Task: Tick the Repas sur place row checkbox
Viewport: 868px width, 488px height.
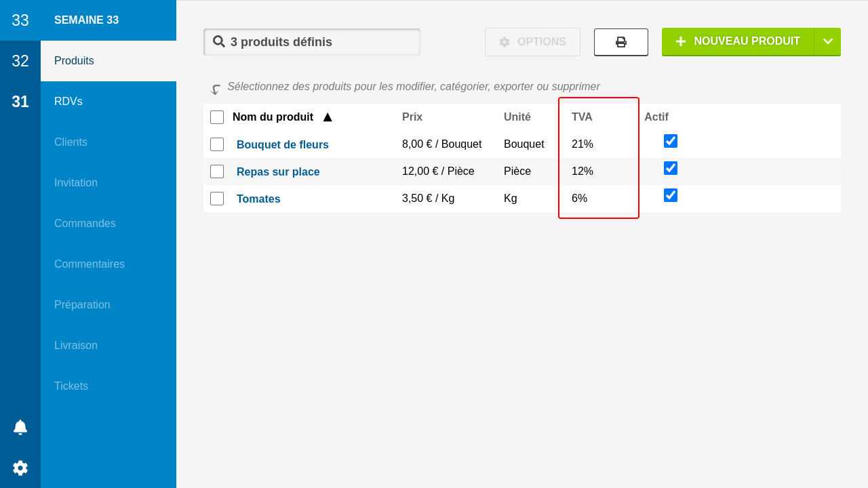Action: click(217, 171)
